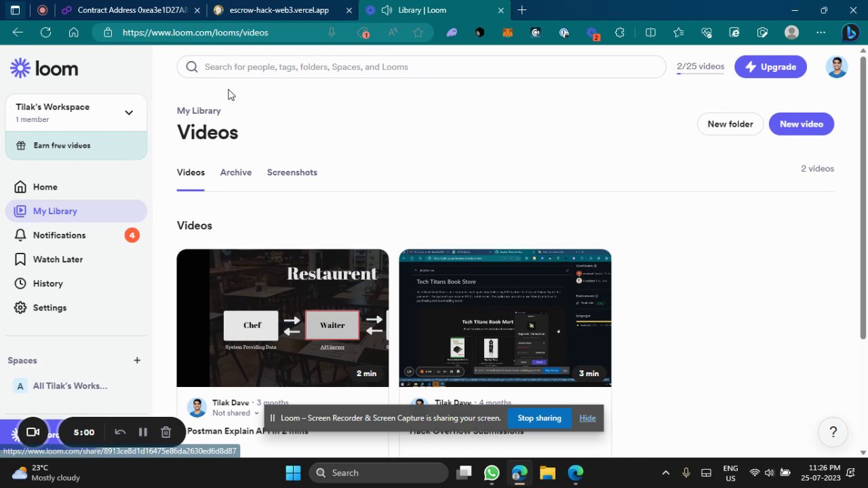Open the browser Extensions puzzle icon
868x488 pixels.
619,33
